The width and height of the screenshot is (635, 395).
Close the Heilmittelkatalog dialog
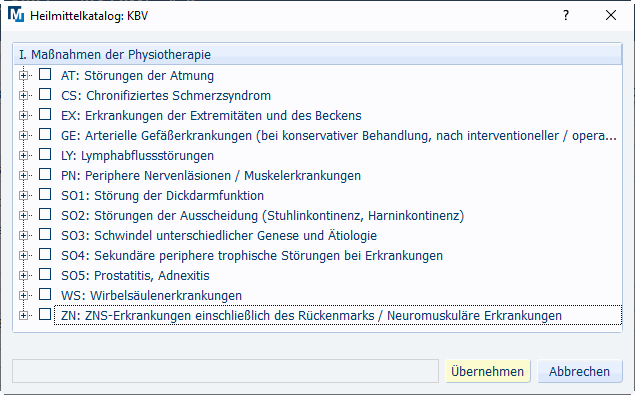pyautogui.click(x=611, y=15)
